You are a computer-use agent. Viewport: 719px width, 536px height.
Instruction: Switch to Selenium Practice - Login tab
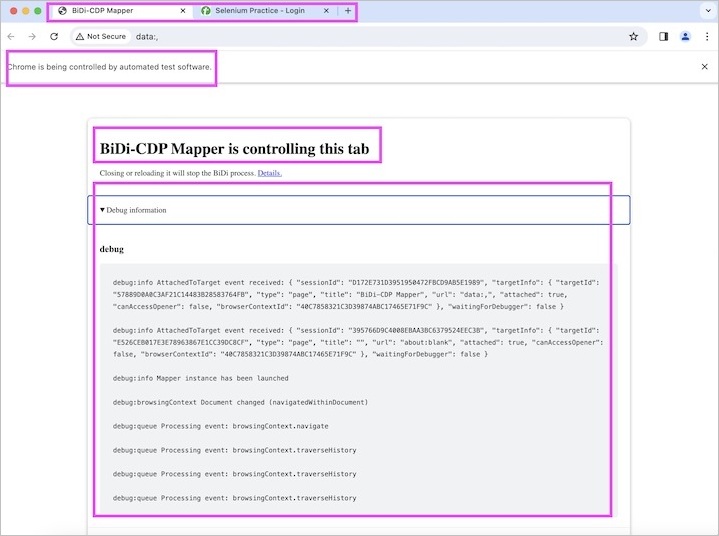(265, 11)
